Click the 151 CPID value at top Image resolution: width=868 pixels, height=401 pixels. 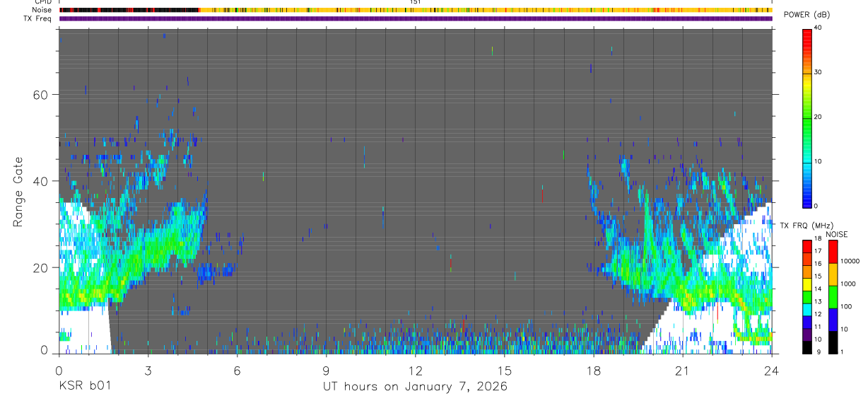[x=416, y=2]
